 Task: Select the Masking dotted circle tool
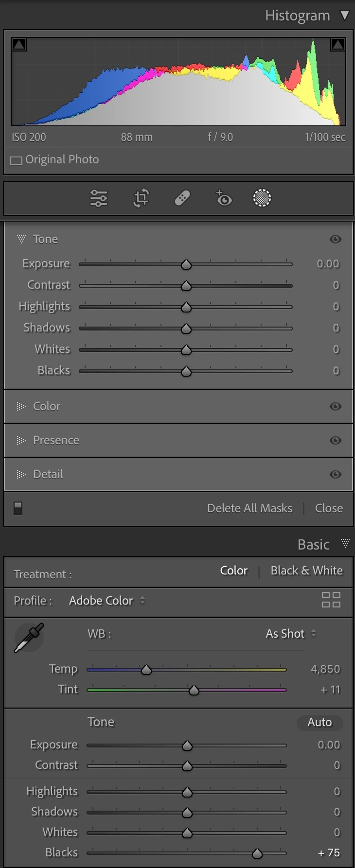tap(262, 198)
